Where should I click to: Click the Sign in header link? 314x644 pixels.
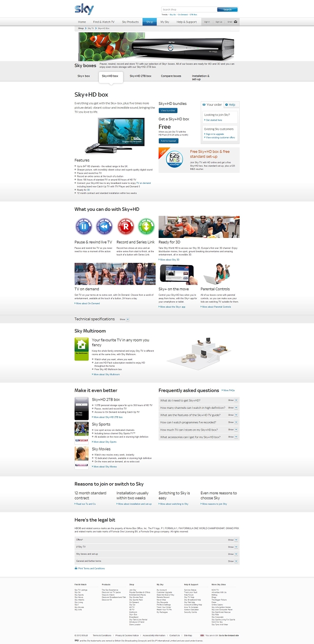click(207, 22)
